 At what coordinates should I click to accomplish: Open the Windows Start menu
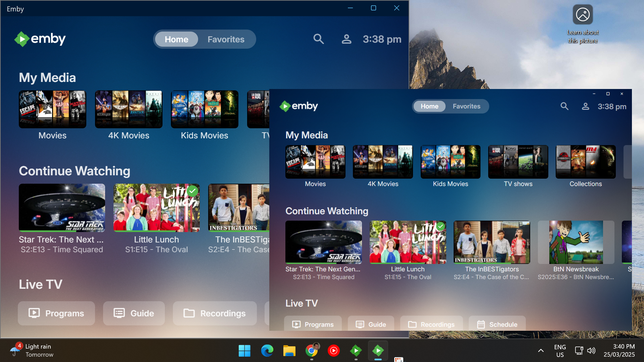pos(244,351)
